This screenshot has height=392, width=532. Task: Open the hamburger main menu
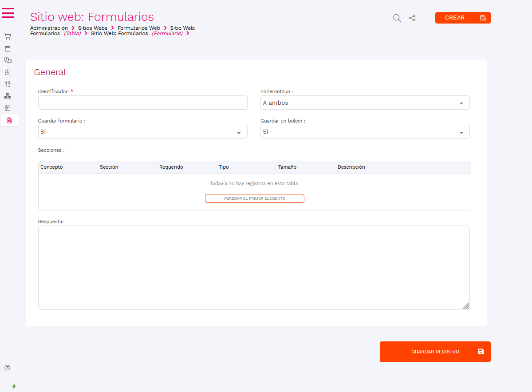(8, 13)
